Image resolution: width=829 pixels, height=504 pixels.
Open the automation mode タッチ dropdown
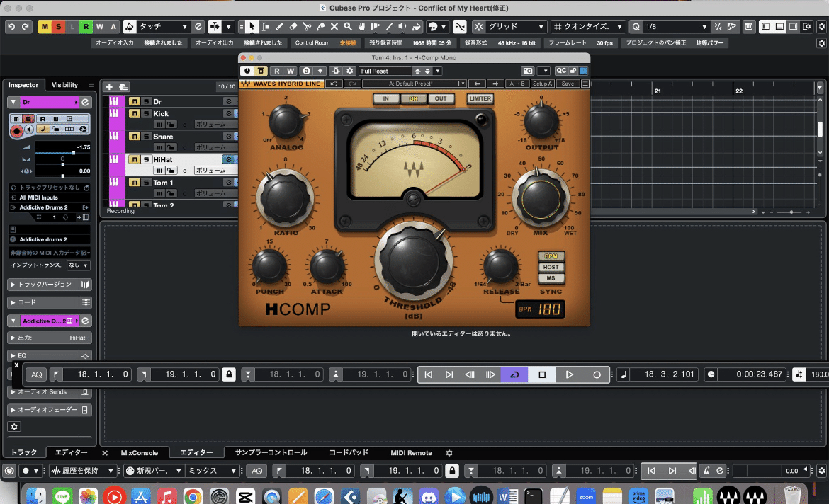163,26
